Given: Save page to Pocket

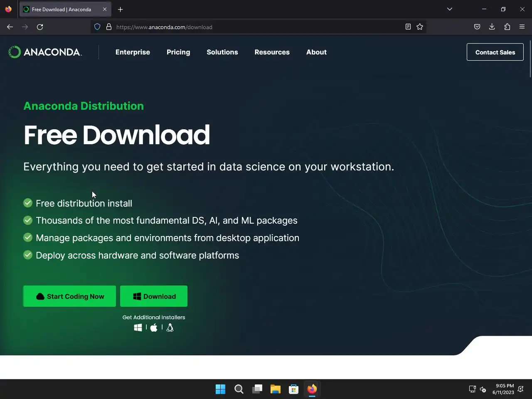Looking at the screenshot, I should point(477,27).
